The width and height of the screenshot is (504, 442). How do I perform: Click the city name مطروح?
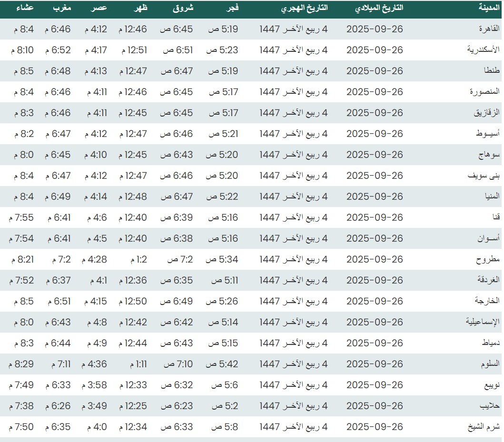coord(488,259)
